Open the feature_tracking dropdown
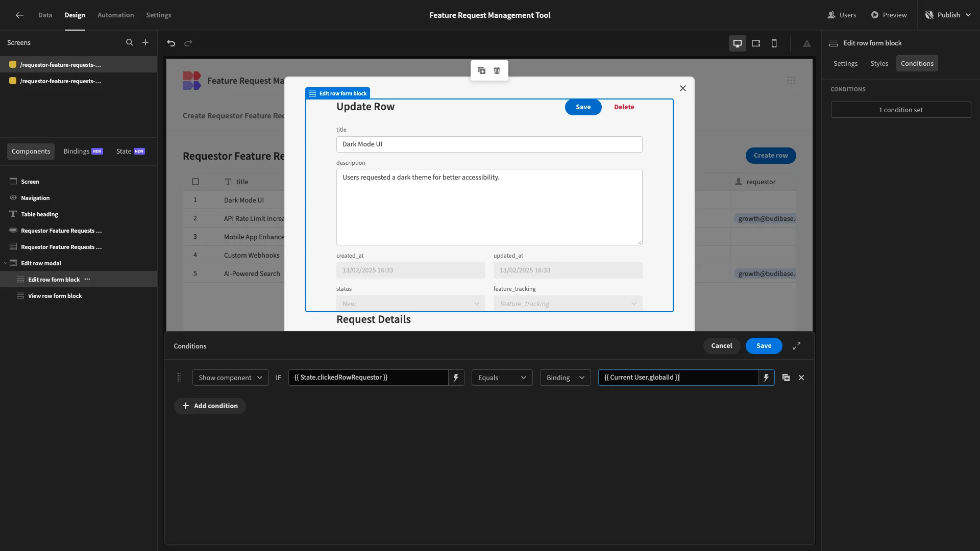Viewport: 980px width, 551px height. [x=568, y=304]
